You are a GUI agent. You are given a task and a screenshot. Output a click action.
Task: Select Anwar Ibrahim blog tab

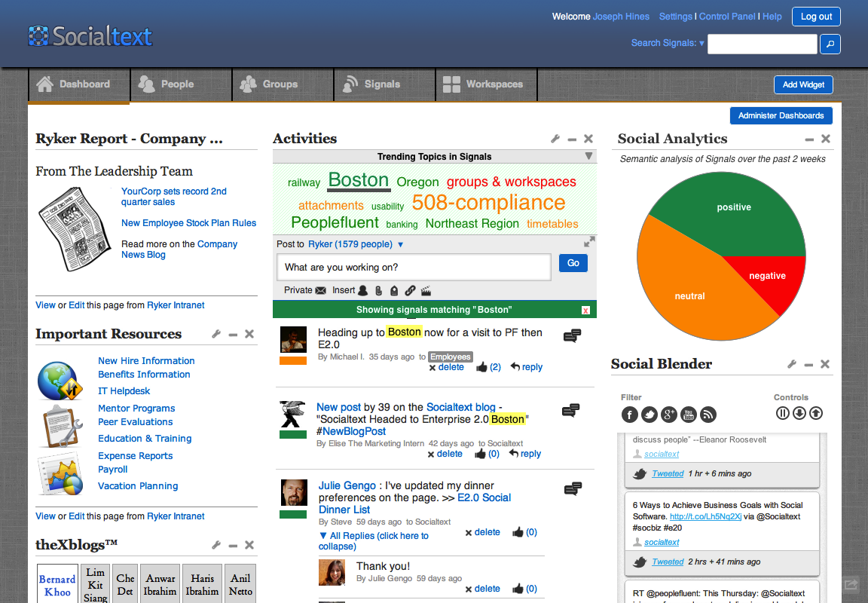click(x=160, y=585)
